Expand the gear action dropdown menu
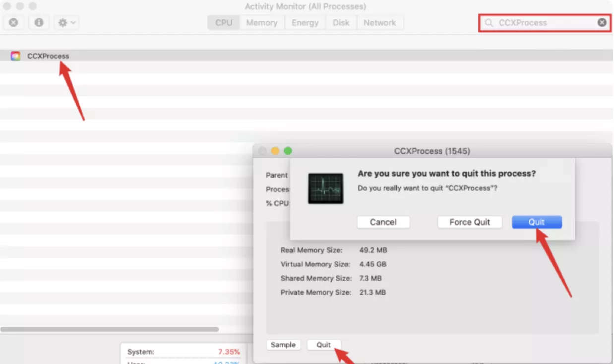Viewport: 614px width, 364px height. (x=66, y=22)
